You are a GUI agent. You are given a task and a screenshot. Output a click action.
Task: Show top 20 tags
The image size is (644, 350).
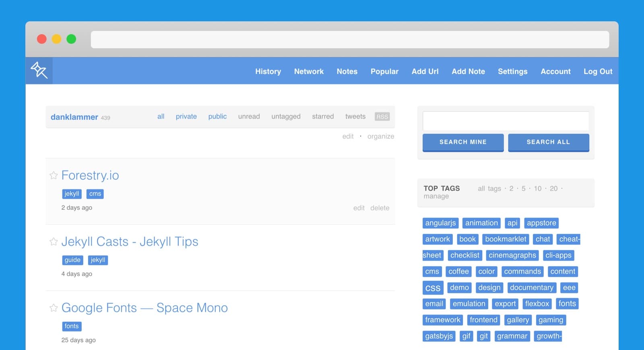click(x=553, y=188)
